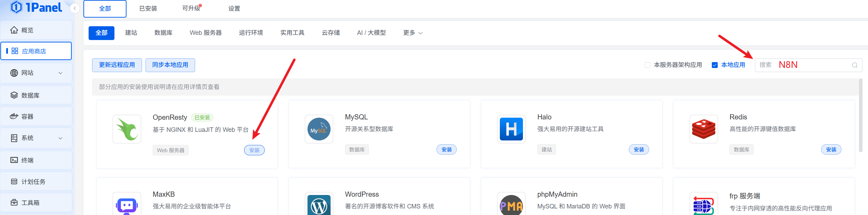This screenshot has width=868, height=215.
Task: Filter apps by AI / 大模型 category
Action: click(371, 33)
